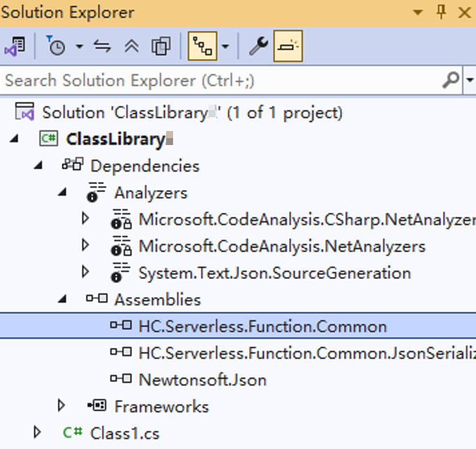Expand the System.Text.Json.SourceGeneration analyzer
Image resolution: width=476 pixels, height=449 pixels.
tap(85, 273)
